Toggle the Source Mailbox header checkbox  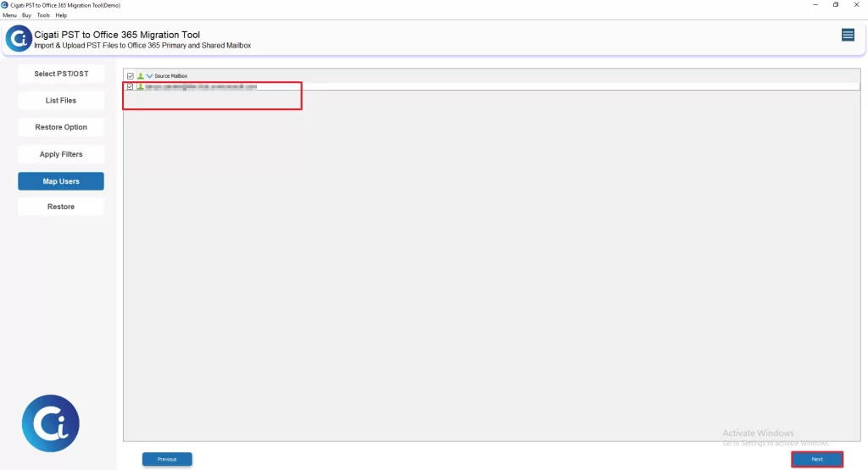[130, 75]
